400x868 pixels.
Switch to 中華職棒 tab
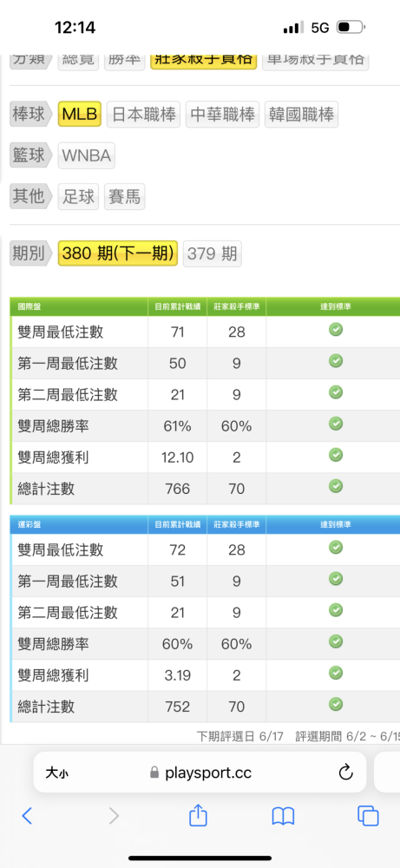point(222,115)
